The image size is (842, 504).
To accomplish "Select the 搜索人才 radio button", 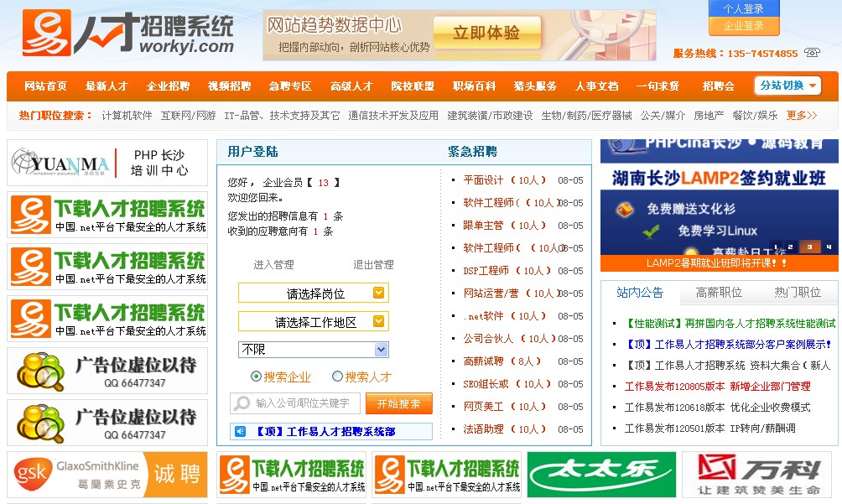I will point(337,377).
